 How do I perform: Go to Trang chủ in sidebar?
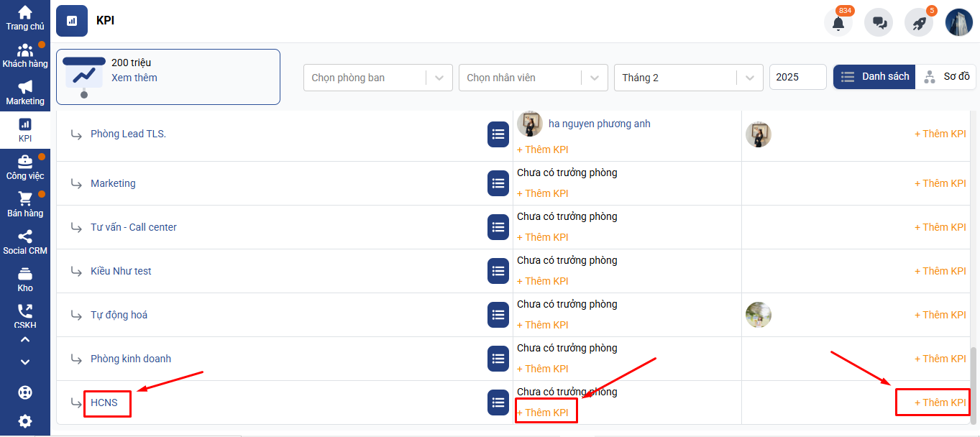click(x=25, y=18)
